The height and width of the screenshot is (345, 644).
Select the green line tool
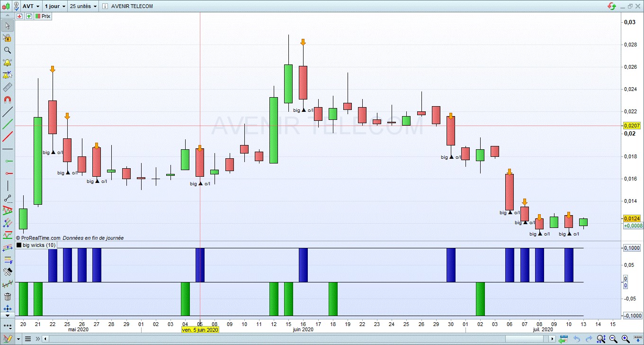[x=8, y=125]
